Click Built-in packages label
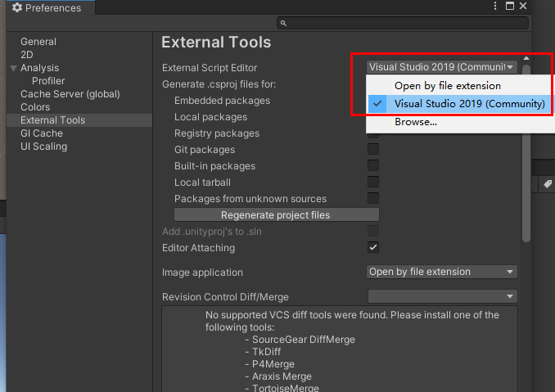 point(214,166)
